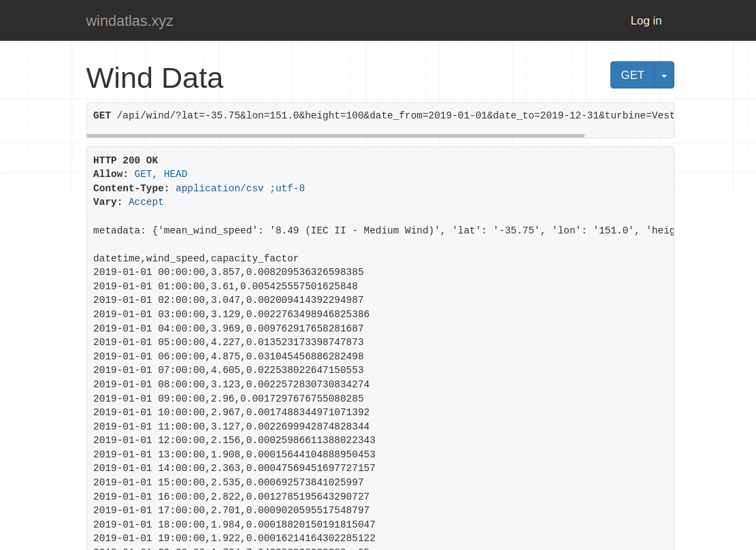The image size is (756, 550).
Task: Click the metadata mean_wind_speed line
Action: (384, 231)
